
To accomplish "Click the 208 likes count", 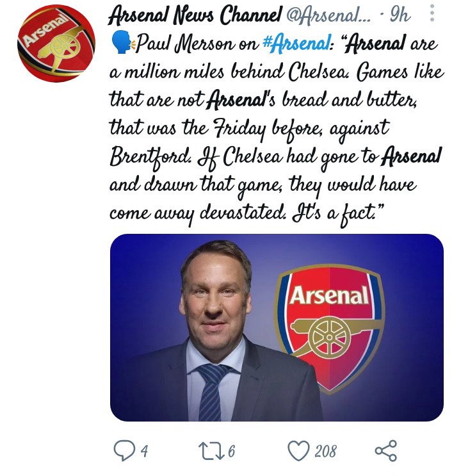I will 325,451.
